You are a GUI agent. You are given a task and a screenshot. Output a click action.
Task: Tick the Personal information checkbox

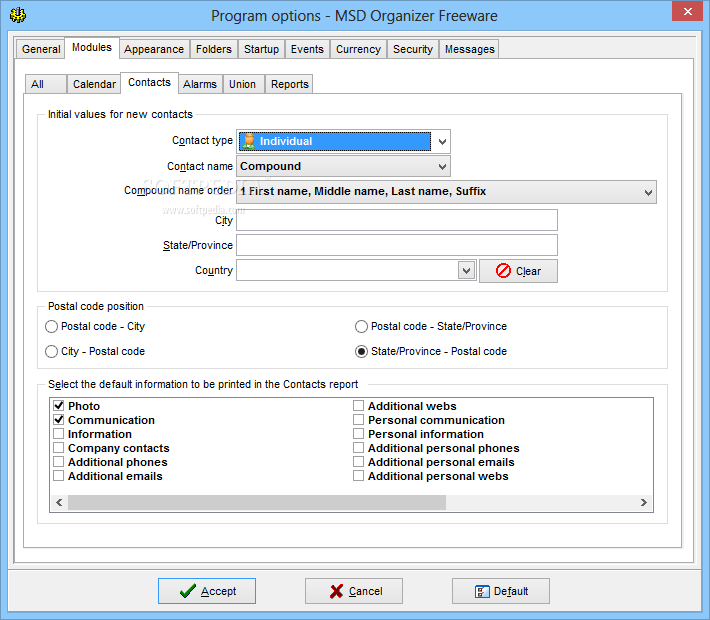coord(358,434)
